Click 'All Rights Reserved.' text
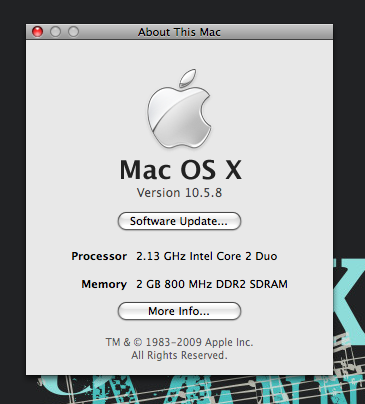This screenshot has width=365, height=404. [179, 355]
